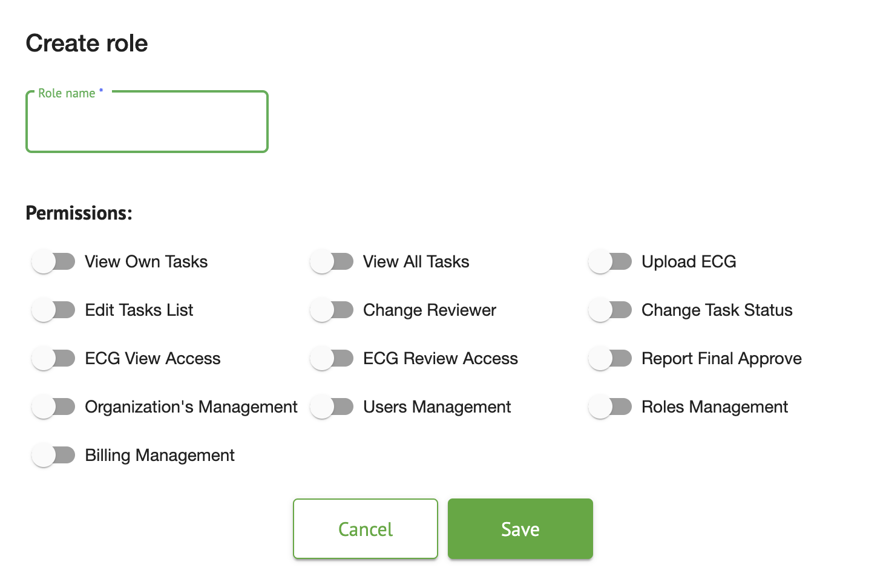Turn on ECG Review Access toggle
Viewport: 886px width, 588px height.
(x=332, y=359)
